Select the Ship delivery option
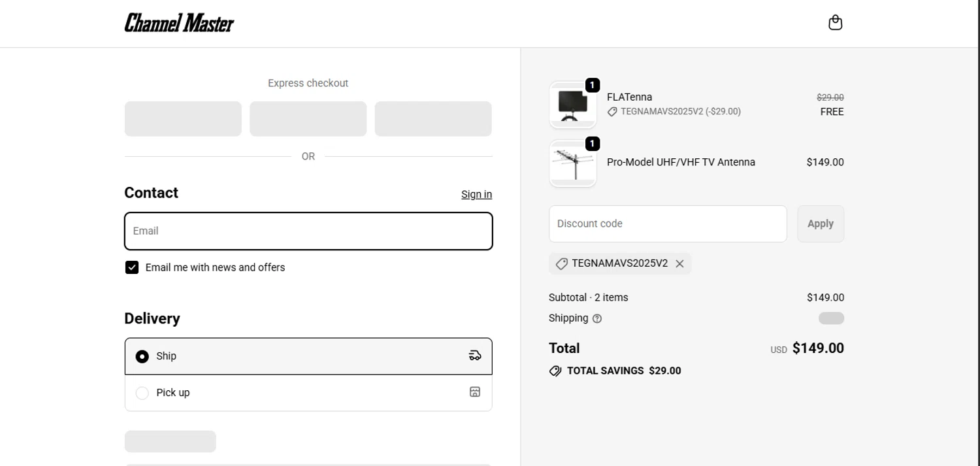The image size is (980, 466). point(308,356)
